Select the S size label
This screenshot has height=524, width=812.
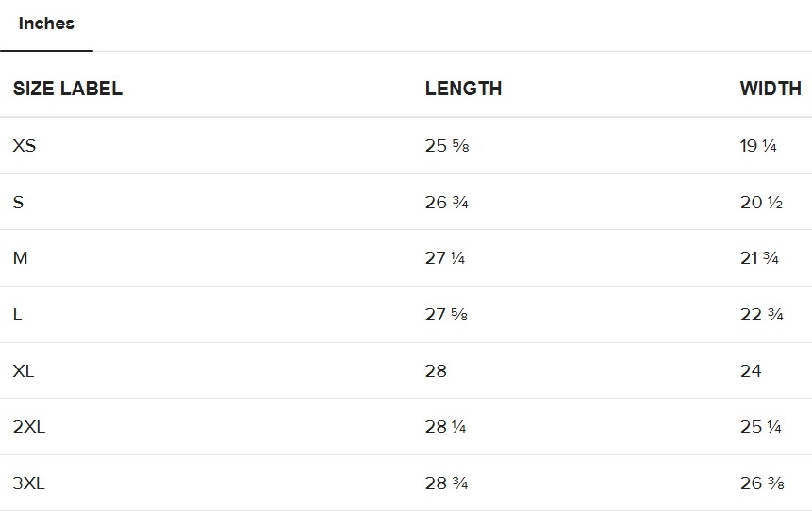tap(18, 203)
